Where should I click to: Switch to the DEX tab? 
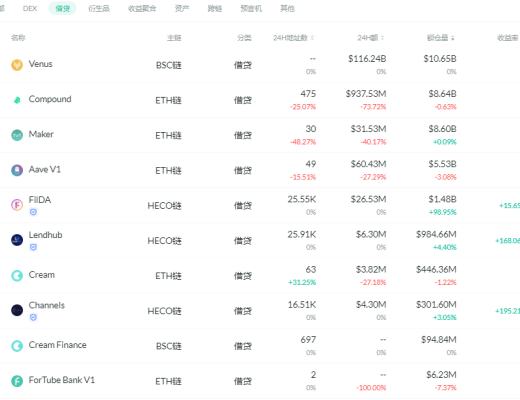30,8
